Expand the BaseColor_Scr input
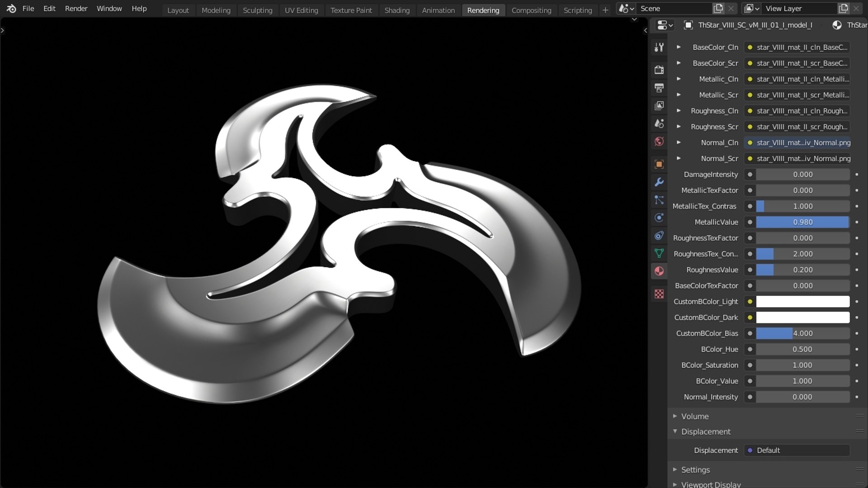This screenshot has height=488, width=868. tap(679, 63)
